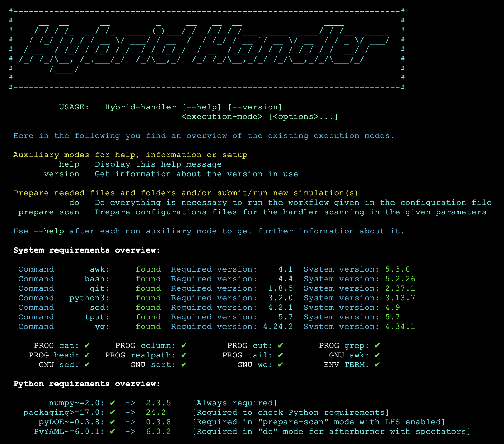Click the <execution-mode> placeholder
This screenshot has width=504, height=444.
click(222, 117)
